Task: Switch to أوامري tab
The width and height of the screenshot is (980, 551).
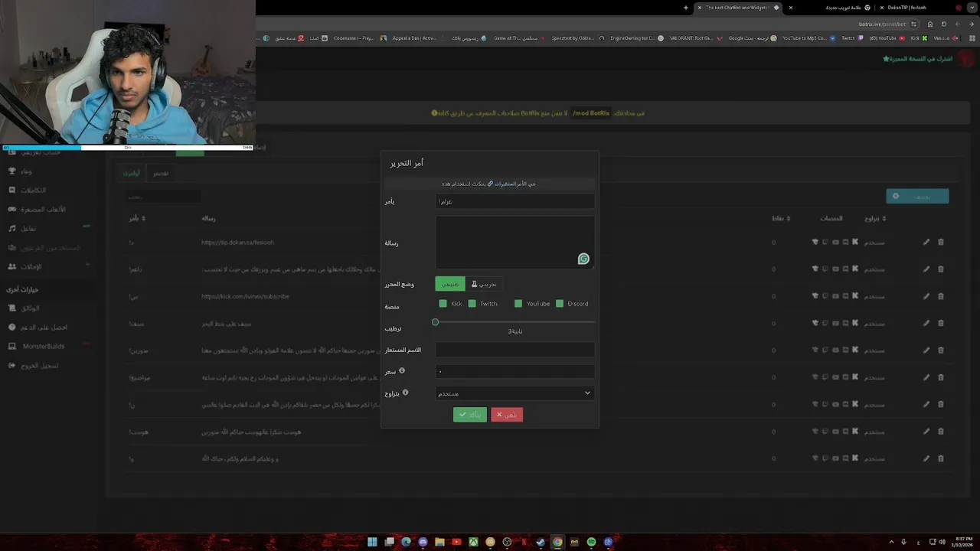Action: [132, 173]
